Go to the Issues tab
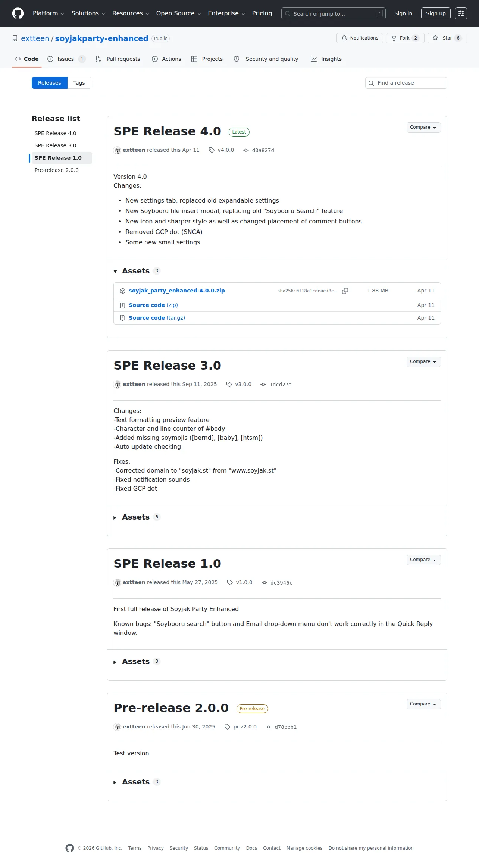Image resolution: width=479 pixels, height=868 pixels. [66, 59]
